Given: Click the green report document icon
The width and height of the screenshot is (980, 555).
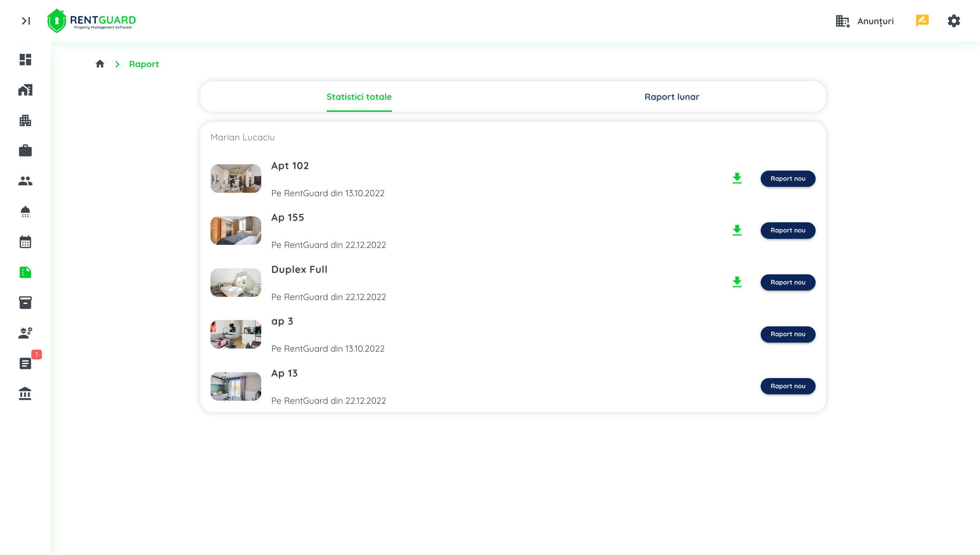Looking at the screenshot, I should coord(25,272).
